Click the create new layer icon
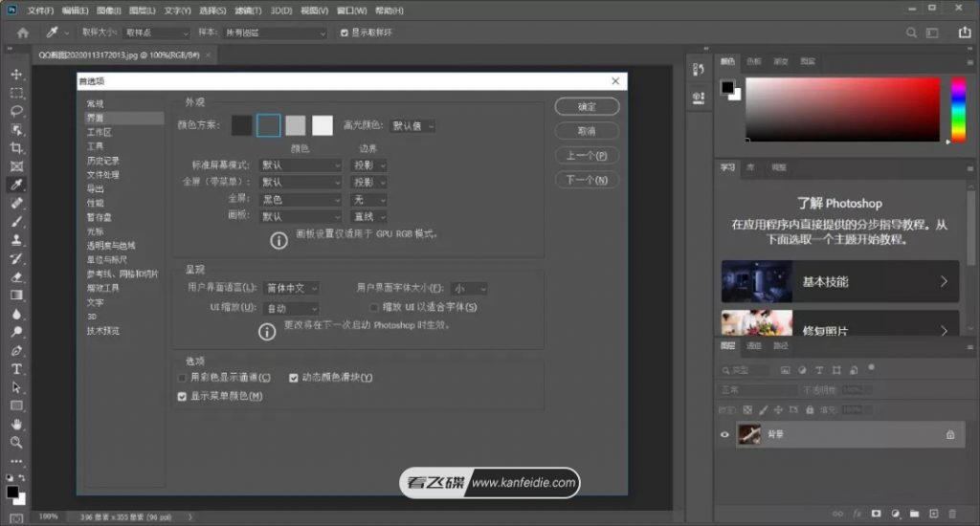 [x=934, y=514]
